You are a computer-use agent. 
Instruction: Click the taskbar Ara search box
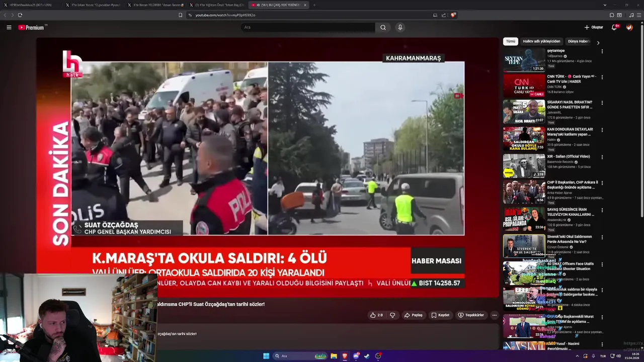click(x=300, y=356)
